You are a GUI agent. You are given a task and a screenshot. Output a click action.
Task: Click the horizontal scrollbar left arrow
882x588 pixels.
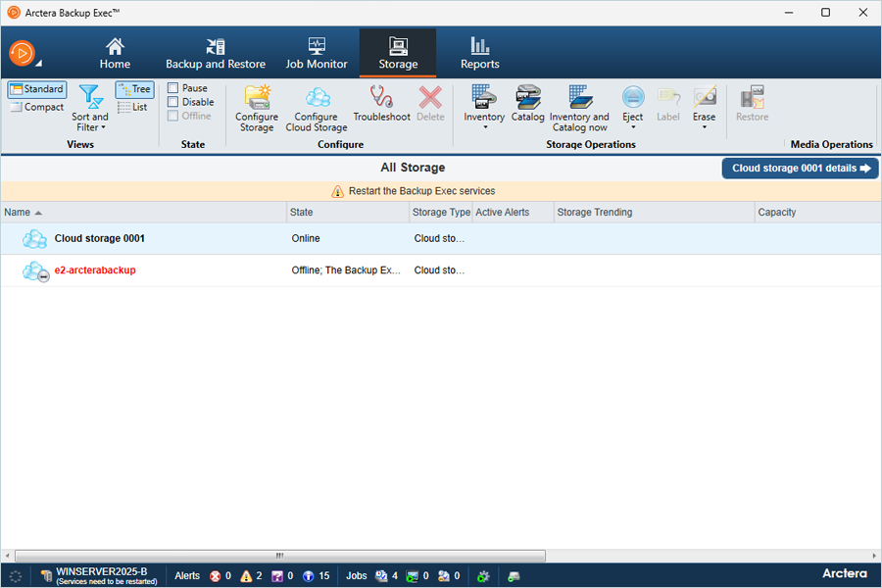tap(7, 556)
